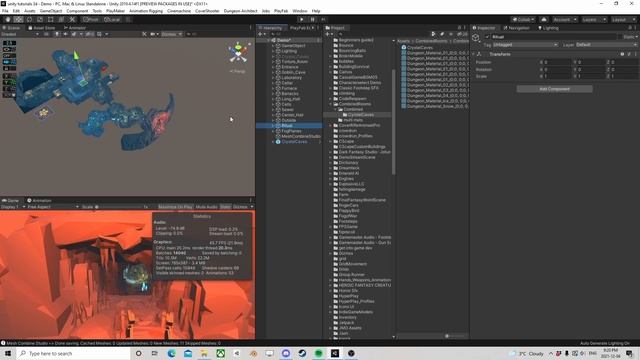The height and width of the screenshot is (360, 640).
Task: Open Shaded draw mode dropdown
Action: click(20, 34)
